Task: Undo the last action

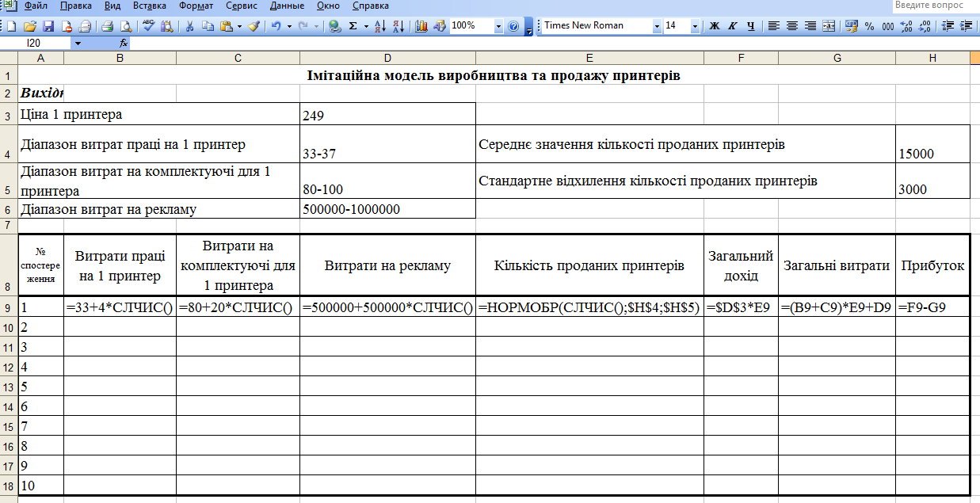Action: (x=276, y=25)
